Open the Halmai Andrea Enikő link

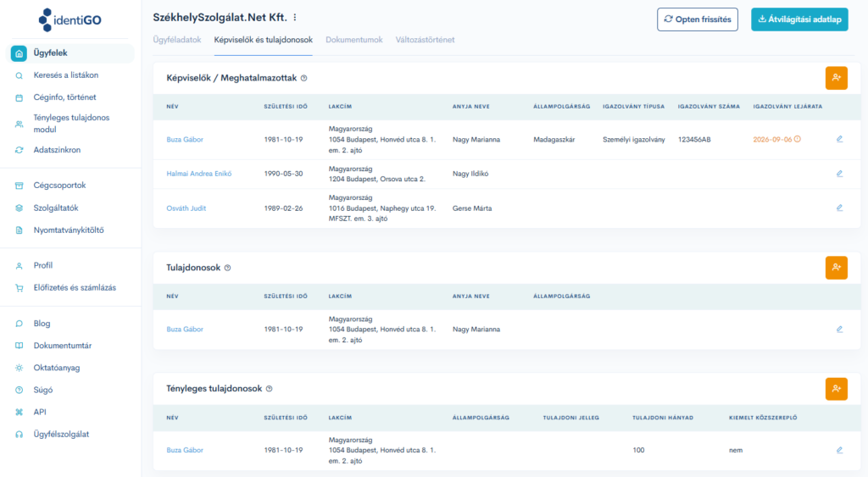199,174
